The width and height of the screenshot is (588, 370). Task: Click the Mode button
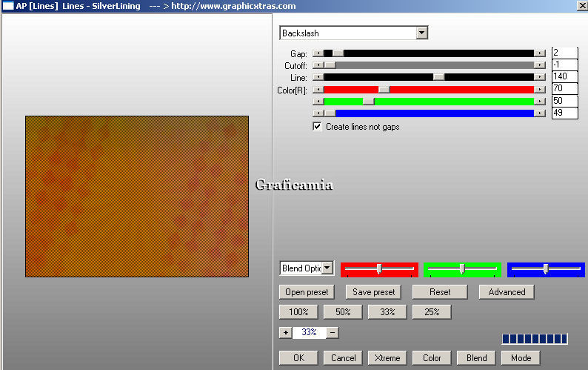pyautogui.click(x=521, y=358)
